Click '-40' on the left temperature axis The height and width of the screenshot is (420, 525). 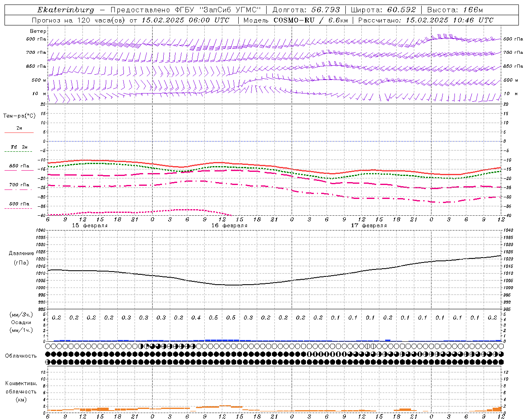(41, 216)
